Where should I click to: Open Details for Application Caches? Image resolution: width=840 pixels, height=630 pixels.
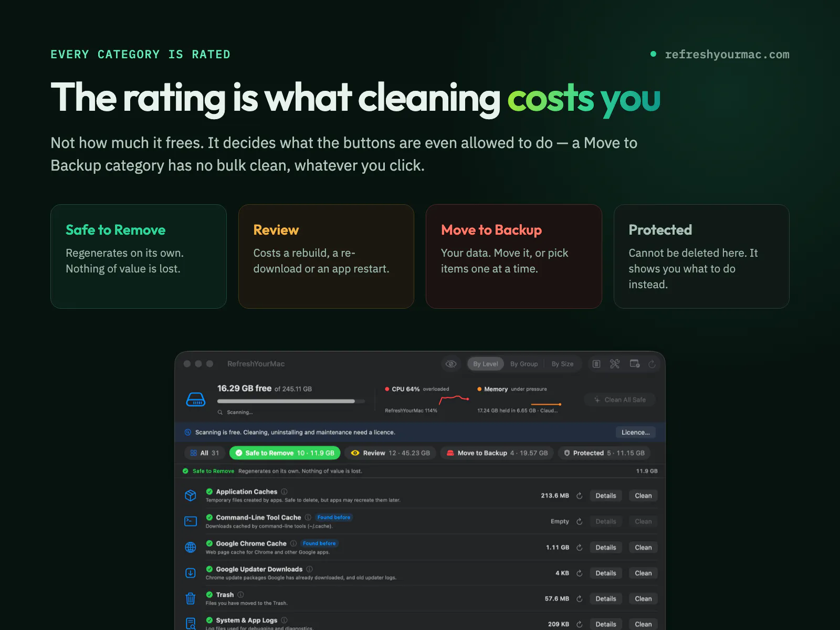606,496
